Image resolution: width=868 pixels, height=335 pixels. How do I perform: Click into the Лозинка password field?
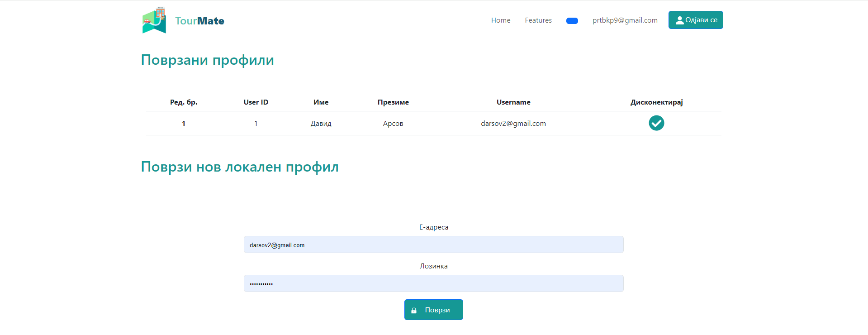point(433,284)
